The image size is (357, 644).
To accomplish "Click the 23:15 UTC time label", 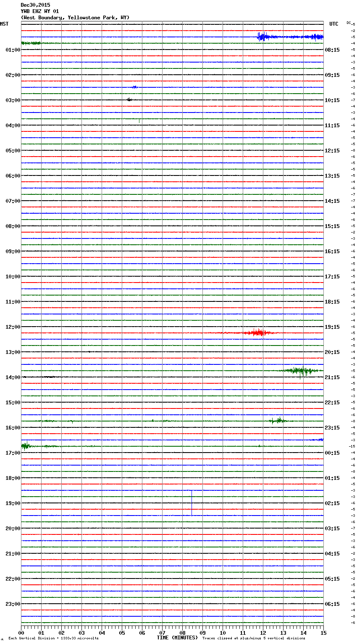I will [332, 428].
